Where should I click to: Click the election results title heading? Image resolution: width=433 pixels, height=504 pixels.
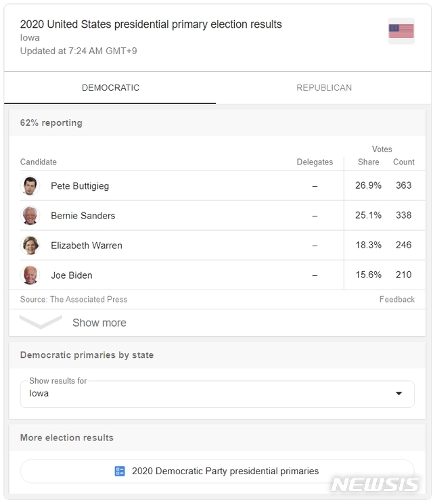151,24
